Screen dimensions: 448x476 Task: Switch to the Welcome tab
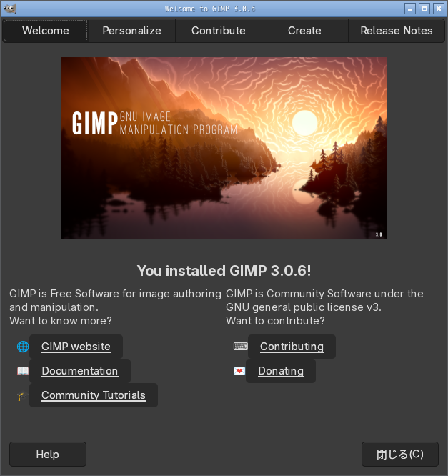tap(46, 31)
